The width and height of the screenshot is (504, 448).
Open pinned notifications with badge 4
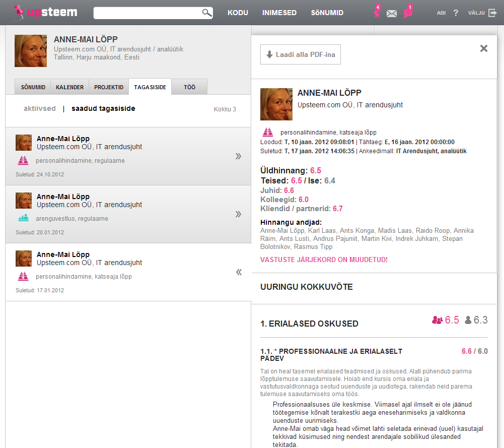coord(377,11)
